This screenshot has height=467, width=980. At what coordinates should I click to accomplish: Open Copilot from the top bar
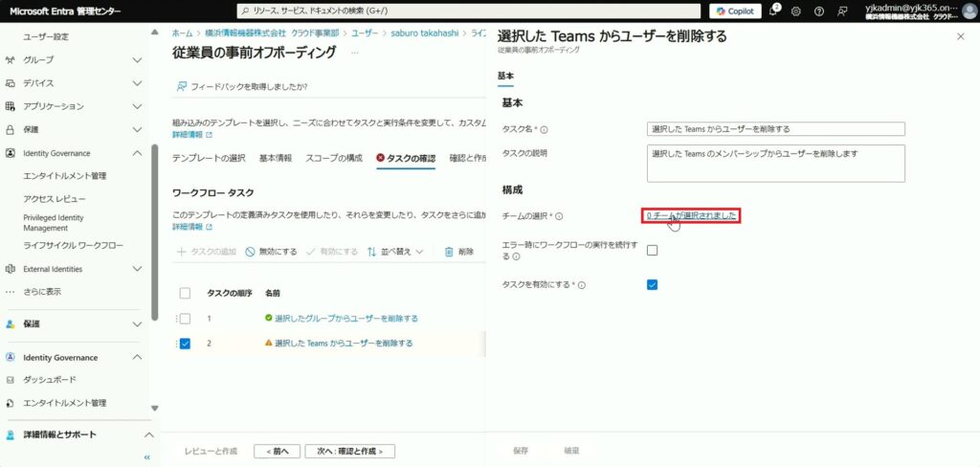point(736,11)
